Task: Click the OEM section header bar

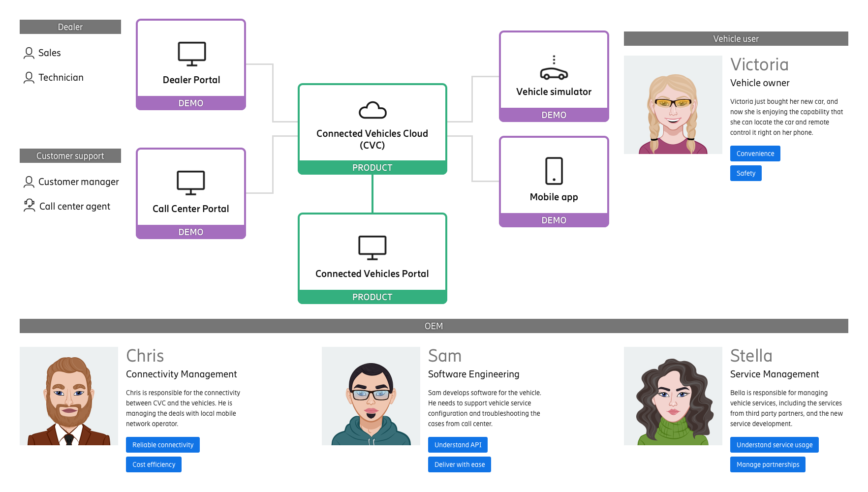Action: click(434, 326)
